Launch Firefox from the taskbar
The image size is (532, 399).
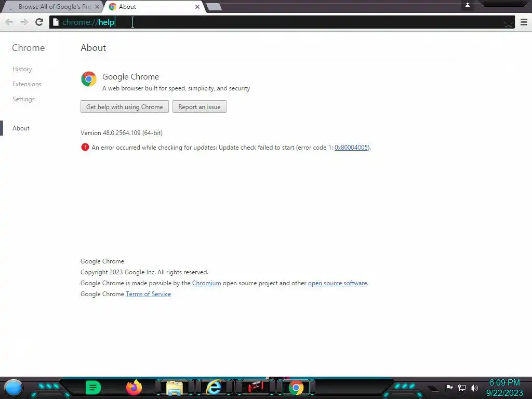tap(134, 388)
